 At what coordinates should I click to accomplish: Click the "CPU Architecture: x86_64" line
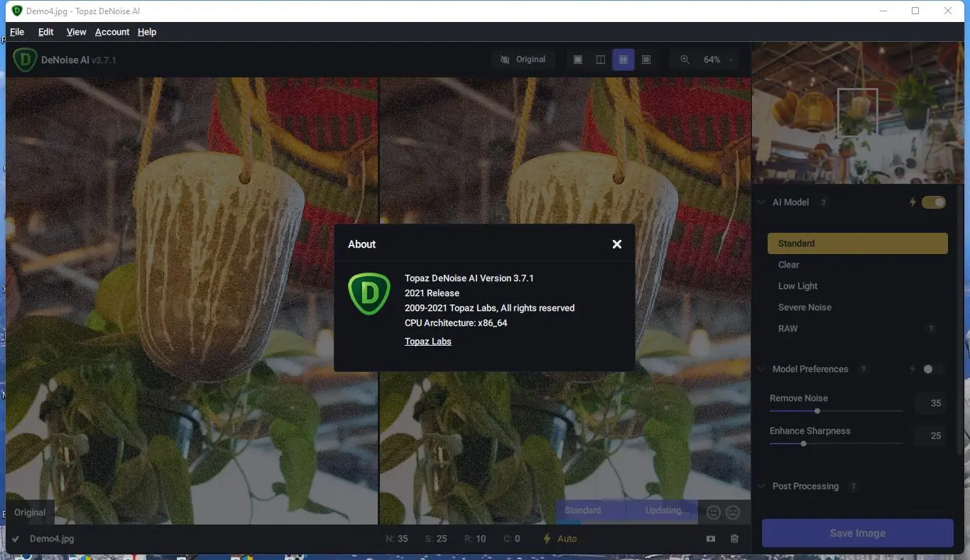pyautogui.click(x=456, y=323)
